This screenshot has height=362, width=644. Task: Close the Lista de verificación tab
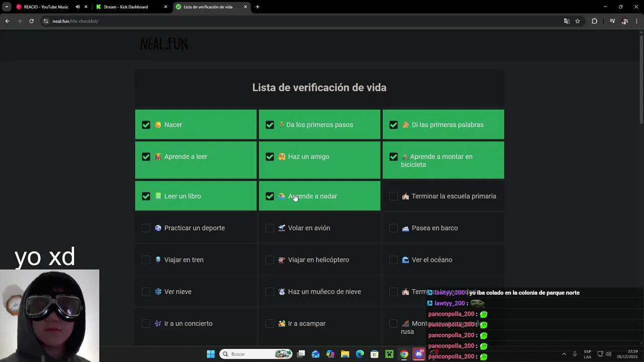pyautogui.click(x=246, y=7)
